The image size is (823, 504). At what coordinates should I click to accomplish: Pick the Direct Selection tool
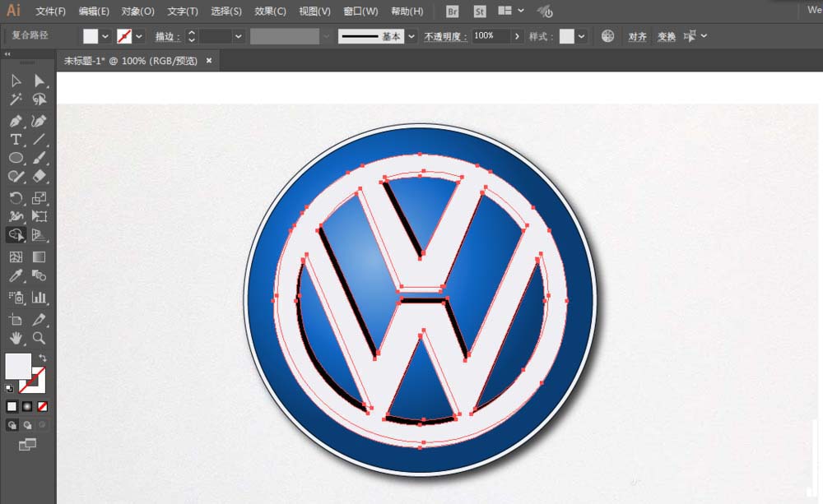click(x=39, y=81)
